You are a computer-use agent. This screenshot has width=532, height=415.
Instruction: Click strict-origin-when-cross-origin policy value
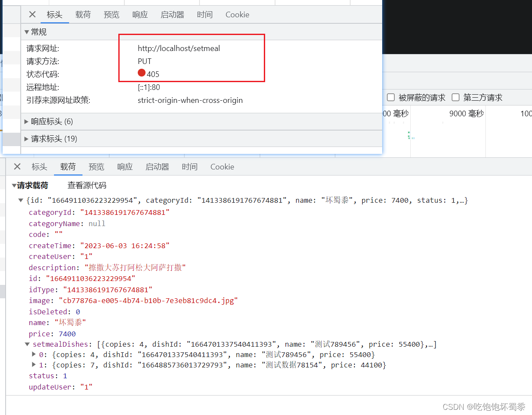click(190, 100)
